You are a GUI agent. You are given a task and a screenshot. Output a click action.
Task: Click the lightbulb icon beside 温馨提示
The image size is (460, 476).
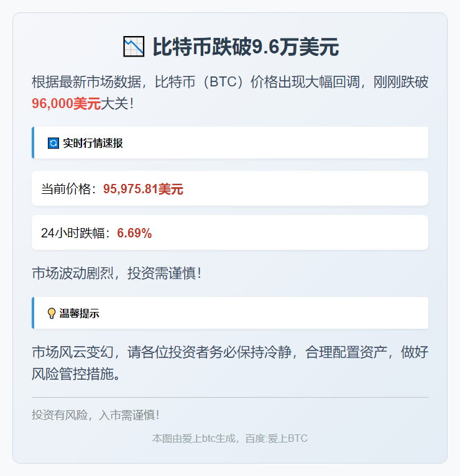tap(52, 313)
